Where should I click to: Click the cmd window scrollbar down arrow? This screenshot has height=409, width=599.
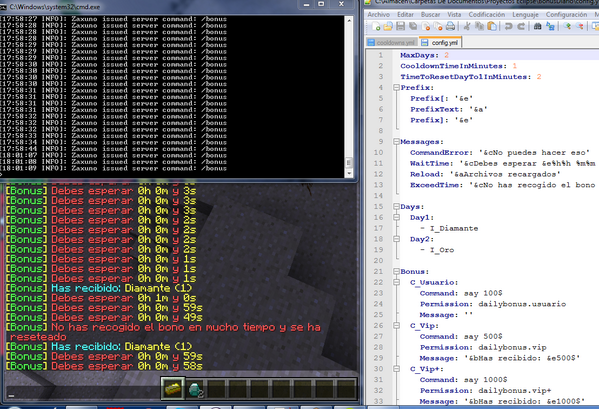click(349, 173)
